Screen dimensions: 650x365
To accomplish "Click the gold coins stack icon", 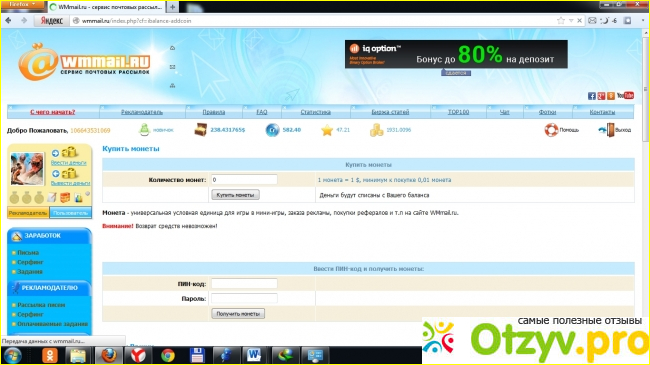I will coord(376,130).
